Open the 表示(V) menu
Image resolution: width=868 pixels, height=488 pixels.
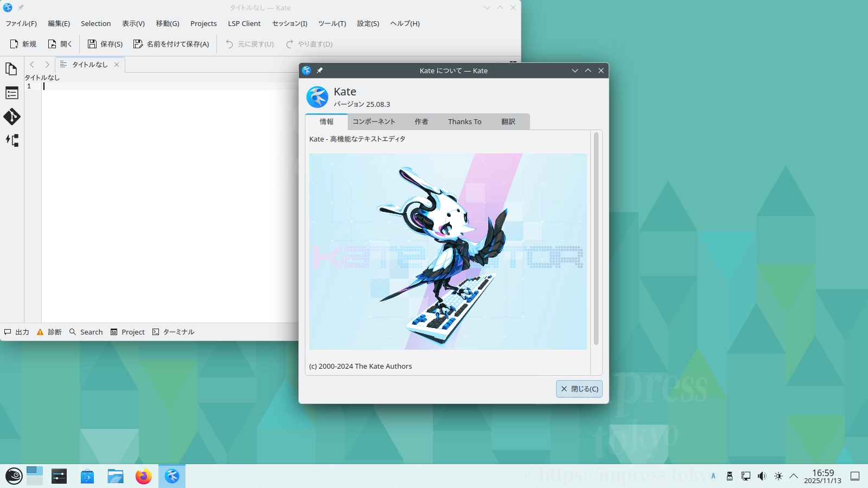point(133,23)
